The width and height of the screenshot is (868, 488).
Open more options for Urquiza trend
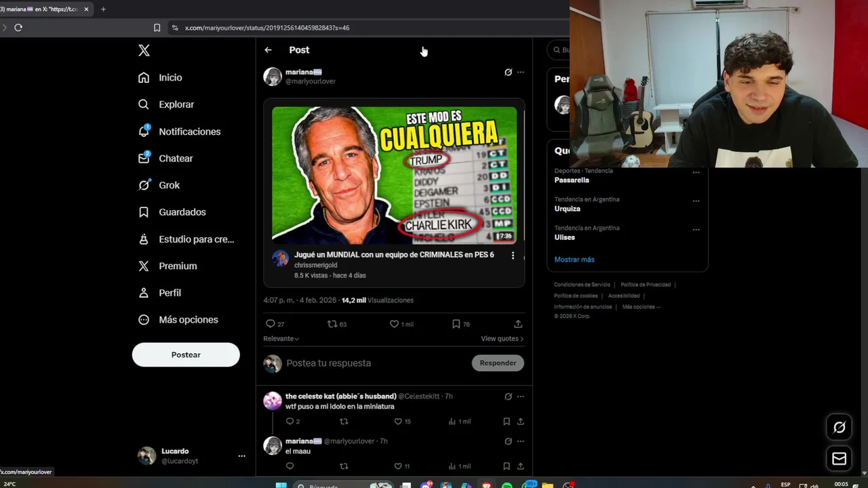click(x=696, y=201)
